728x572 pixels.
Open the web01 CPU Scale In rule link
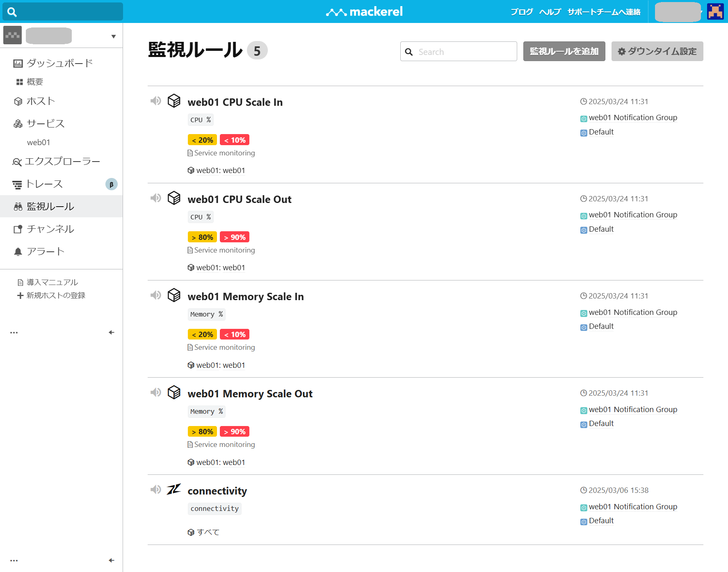[x=235, y=102]
